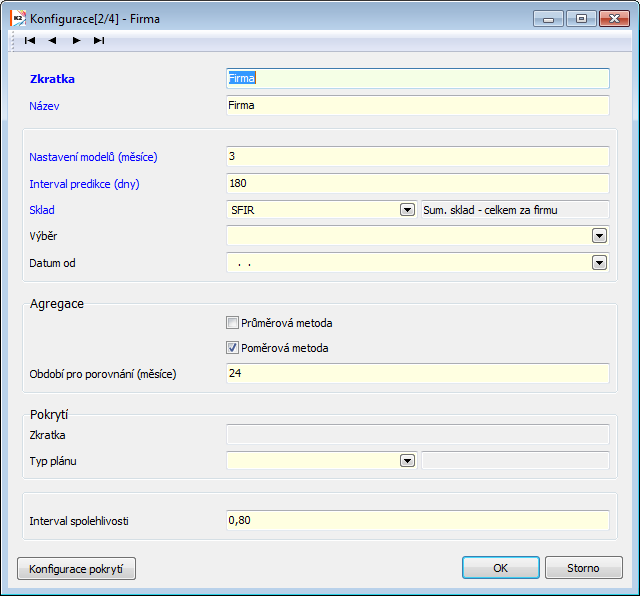Expand the Výběr dropdown
The image size is (640, 596).
pos(599,236)
